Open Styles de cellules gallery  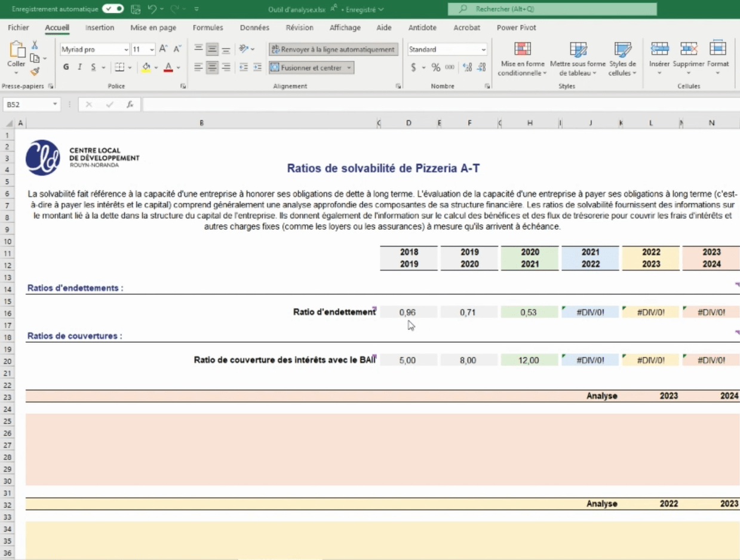point(622,59)
